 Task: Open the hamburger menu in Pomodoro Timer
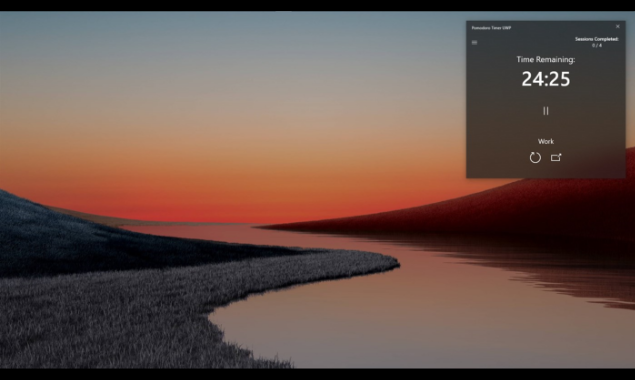point(475,43)
